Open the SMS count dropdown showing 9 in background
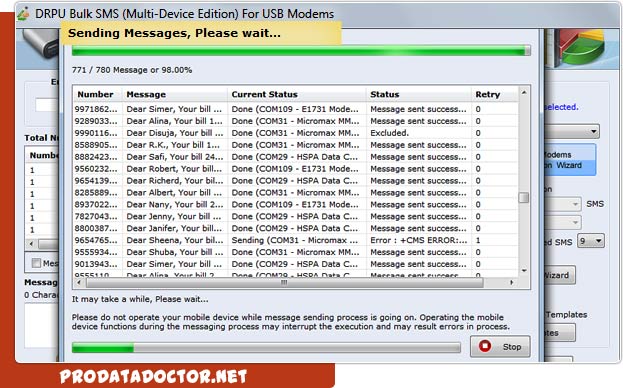Screen dimensions: 623x388 591,241
